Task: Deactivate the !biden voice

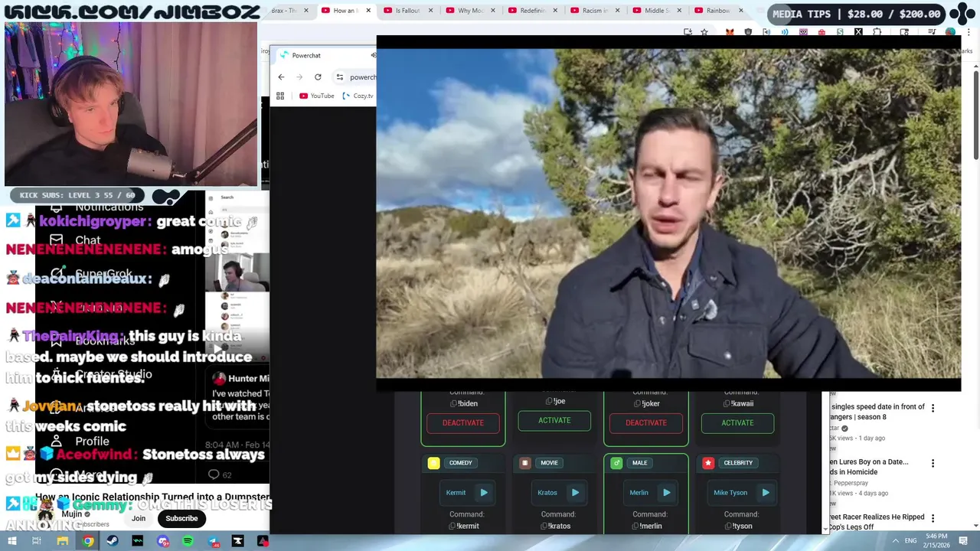Action: [462, 422]
